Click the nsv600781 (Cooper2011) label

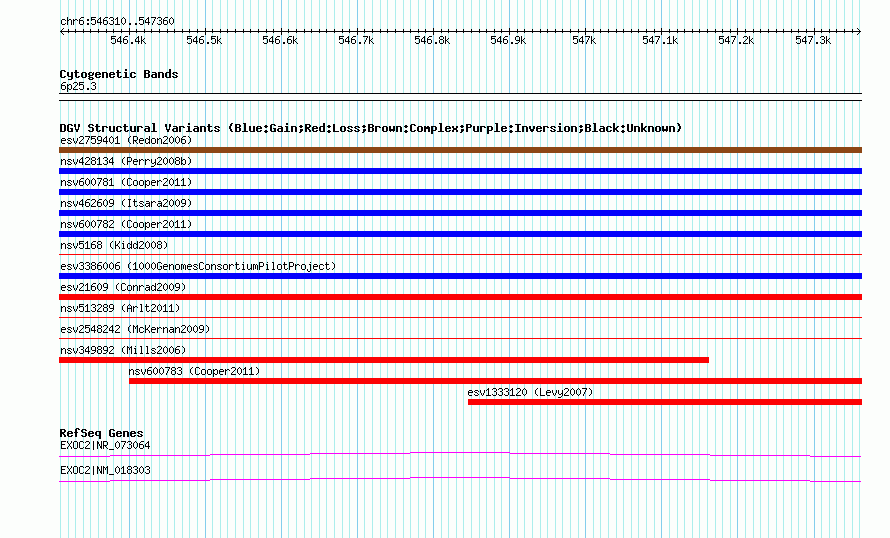click(126, 182)
